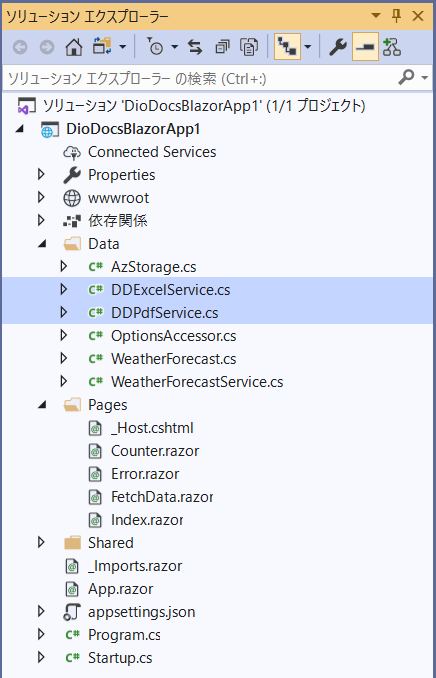Collapse the Data folder
The image size is (436, 678).
[x=42, y=244]
